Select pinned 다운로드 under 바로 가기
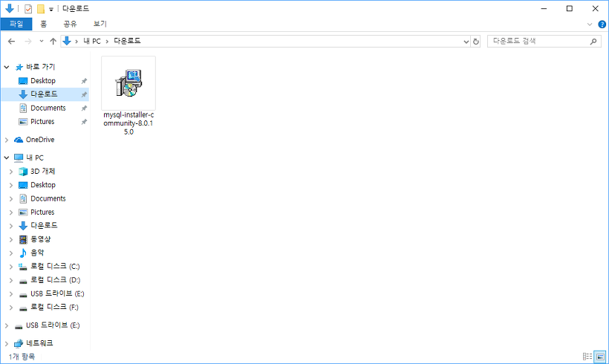This screenshot has height=364, width=609. tap(44, 94)
